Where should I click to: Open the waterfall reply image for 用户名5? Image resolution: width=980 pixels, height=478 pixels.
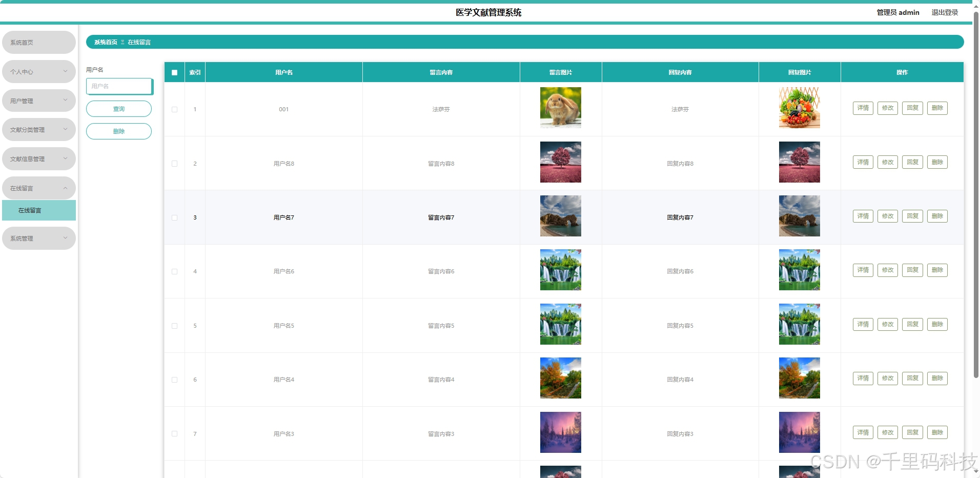(x=800, y=324)
